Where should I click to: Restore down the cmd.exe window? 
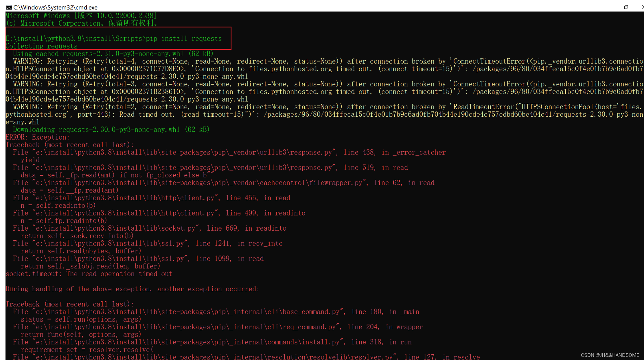click(626, 7)
